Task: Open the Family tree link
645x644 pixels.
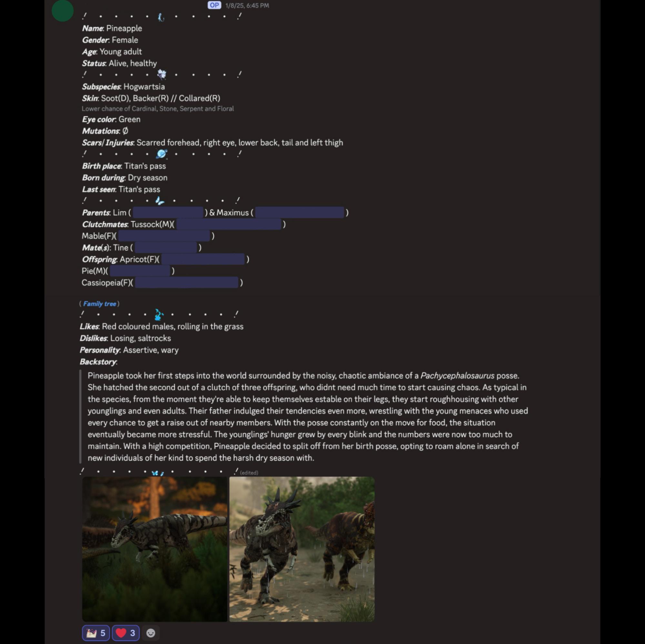Action: click(x=99, y=304)
